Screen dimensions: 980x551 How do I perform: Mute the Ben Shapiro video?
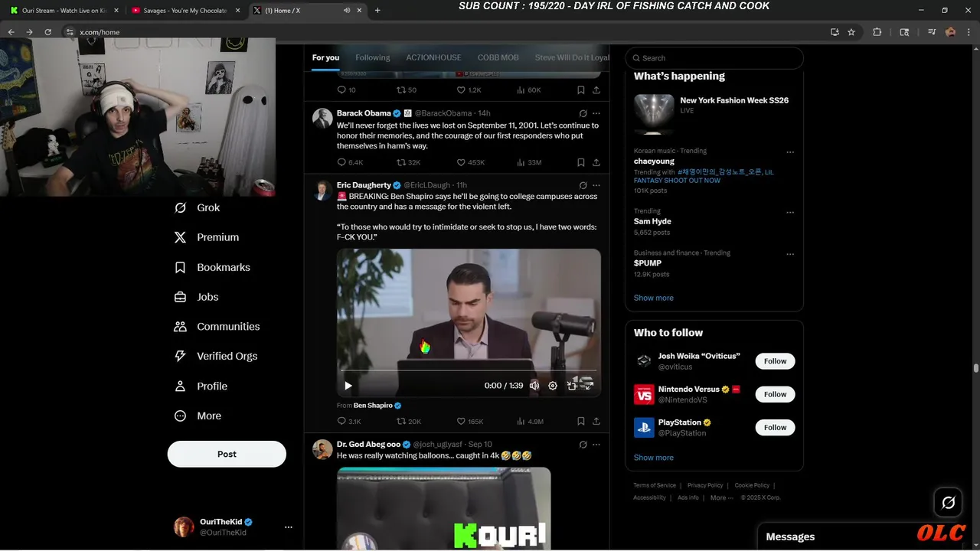click(534, 386)
